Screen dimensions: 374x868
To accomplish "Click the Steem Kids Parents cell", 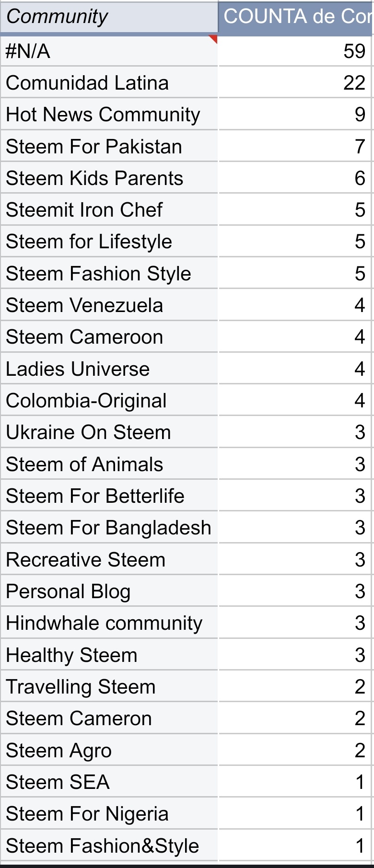I will click(x=109, y=178).
